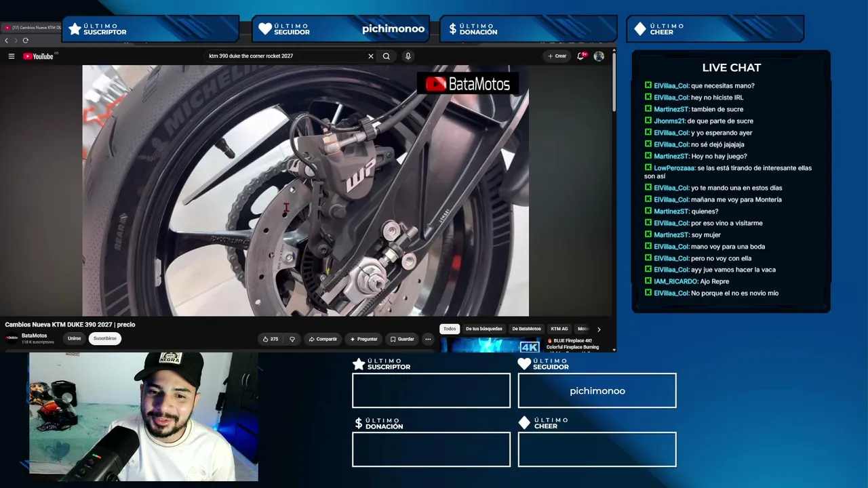Click the LIVE CHAT panel heading
Image resolution: width=868 pixels, height=488 pixels.
tap(732, 68)
